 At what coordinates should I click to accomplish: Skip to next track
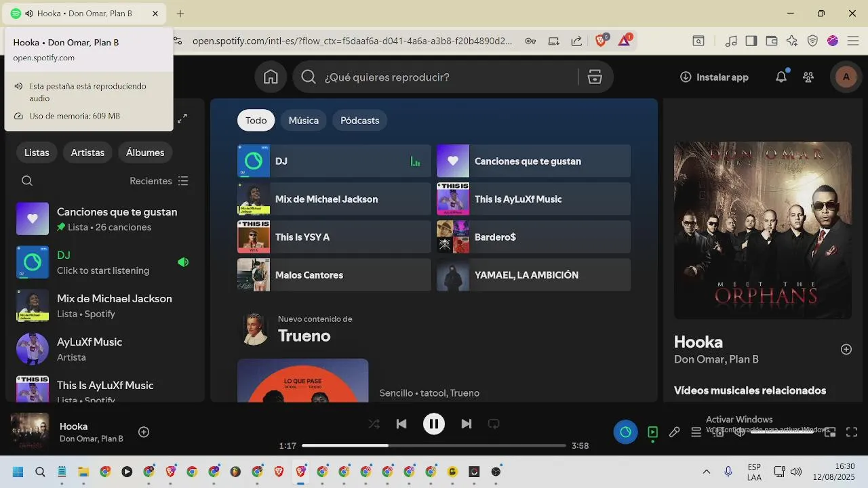(x=467, y=424)
